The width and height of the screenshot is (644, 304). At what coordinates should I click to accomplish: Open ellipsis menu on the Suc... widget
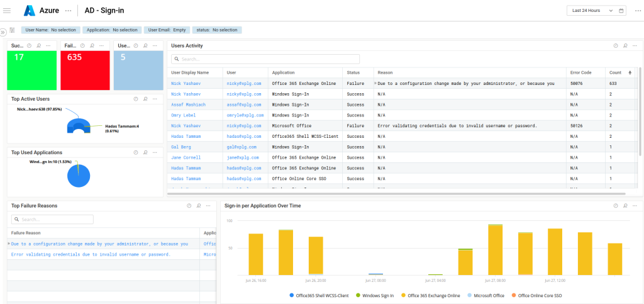pos(48,45)
